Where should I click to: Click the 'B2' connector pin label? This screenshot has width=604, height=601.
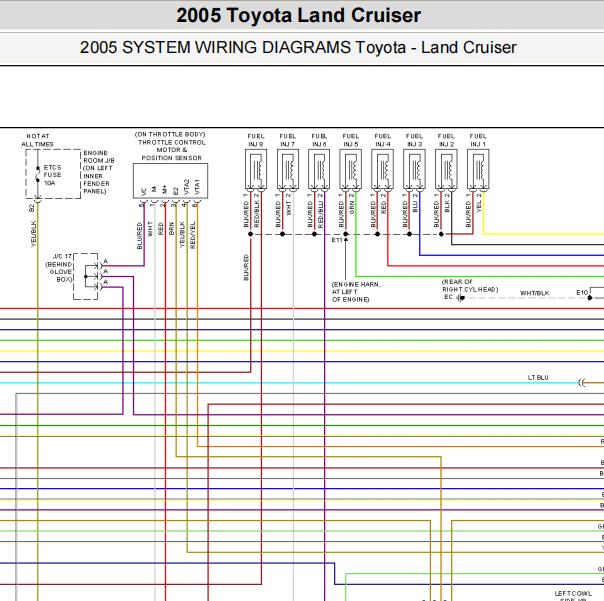[x=32, y=208]
